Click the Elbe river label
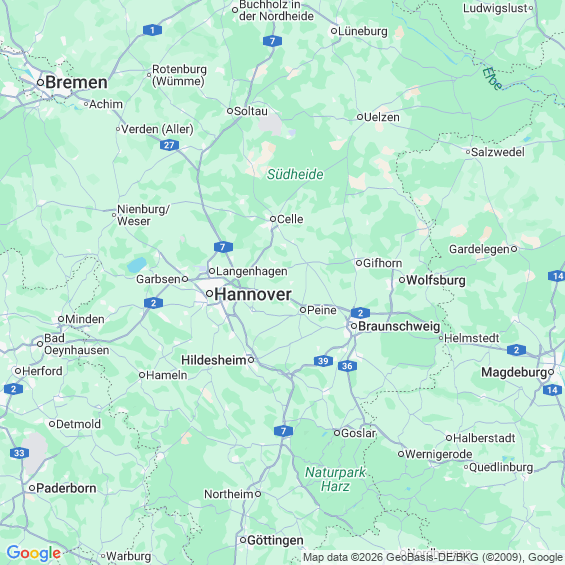 coord(492,79)
